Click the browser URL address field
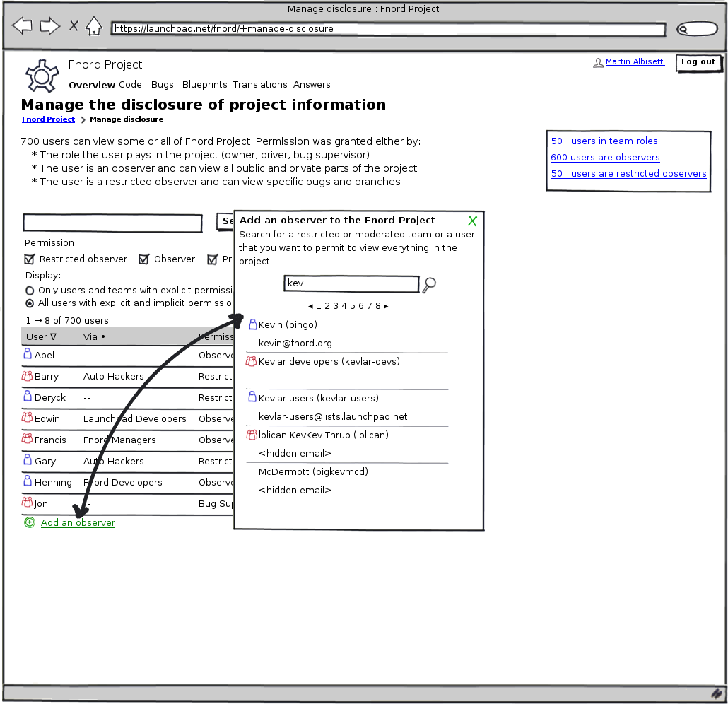This screenshot has width=728, height=704. point(387,30)
